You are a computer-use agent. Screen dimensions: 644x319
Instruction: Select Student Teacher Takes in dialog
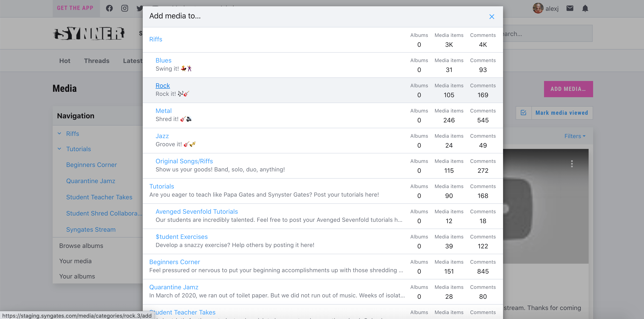tap(182, 312)
